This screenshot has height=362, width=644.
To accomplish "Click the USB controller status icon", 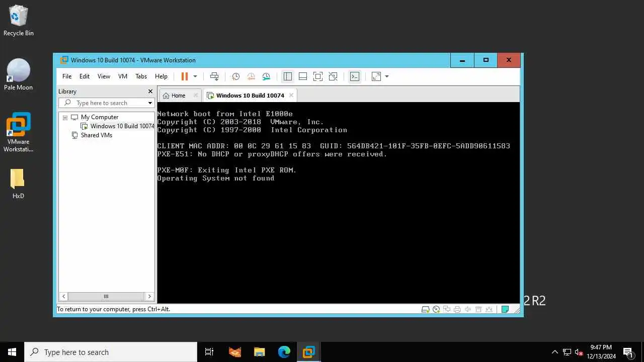I will tap(478, 309).
